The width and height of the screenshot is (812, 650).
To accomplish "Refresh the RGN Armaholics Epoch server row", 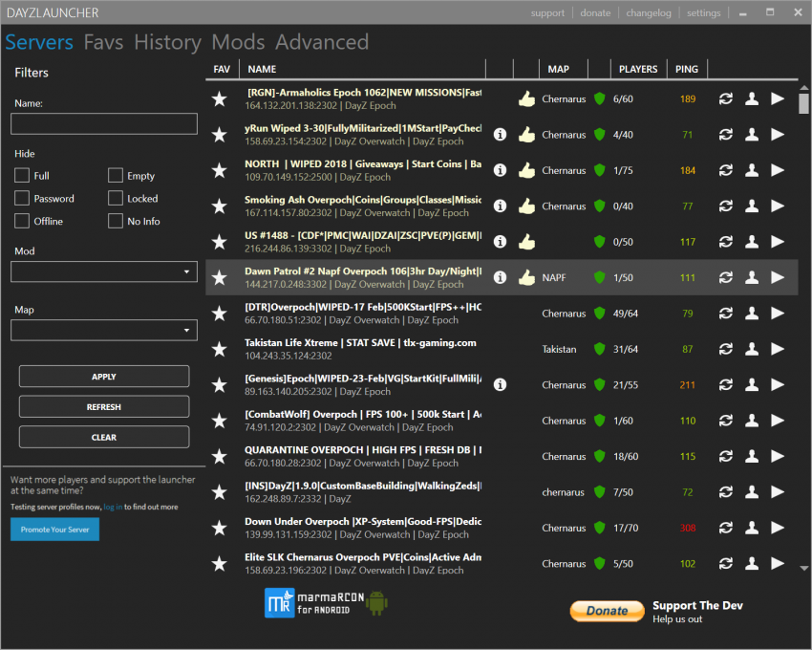I will click(x=725, y=99).
